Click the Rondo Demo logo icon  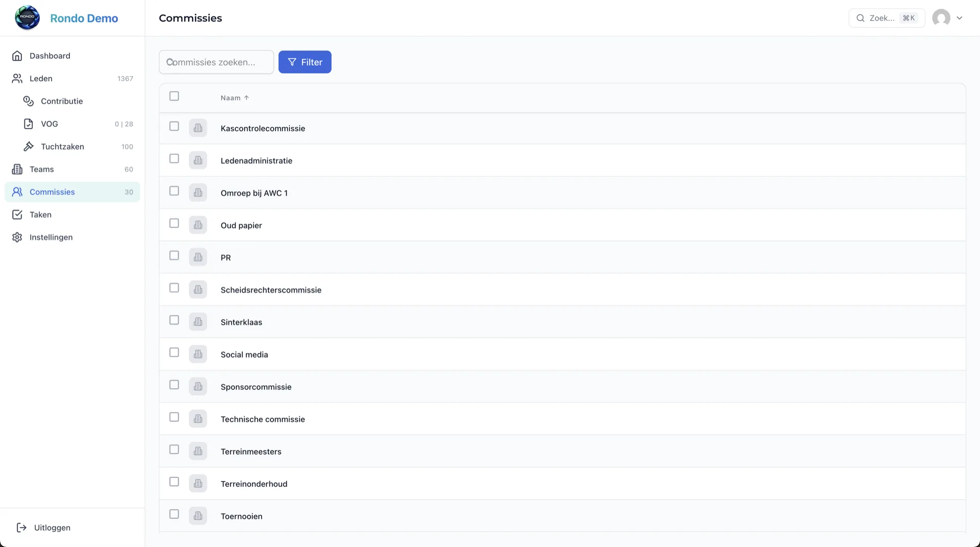click(27, 18)
